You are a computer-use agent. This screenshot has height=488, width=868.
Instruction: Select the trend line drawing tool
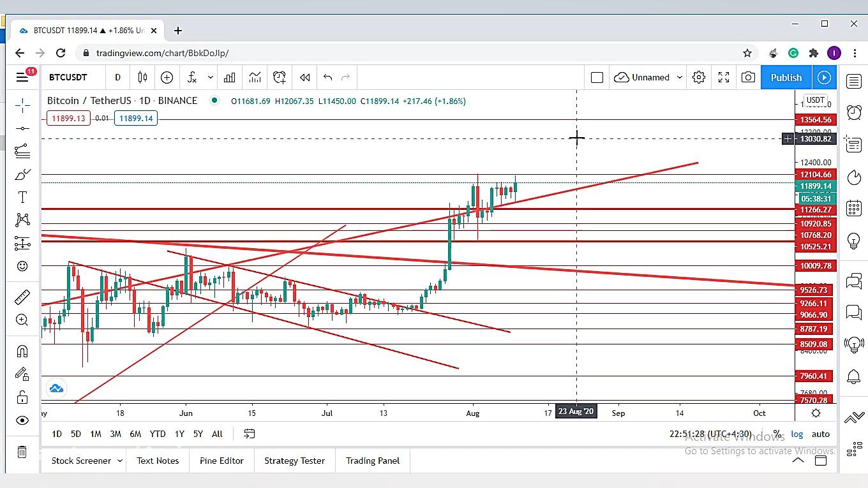(22, 128)
